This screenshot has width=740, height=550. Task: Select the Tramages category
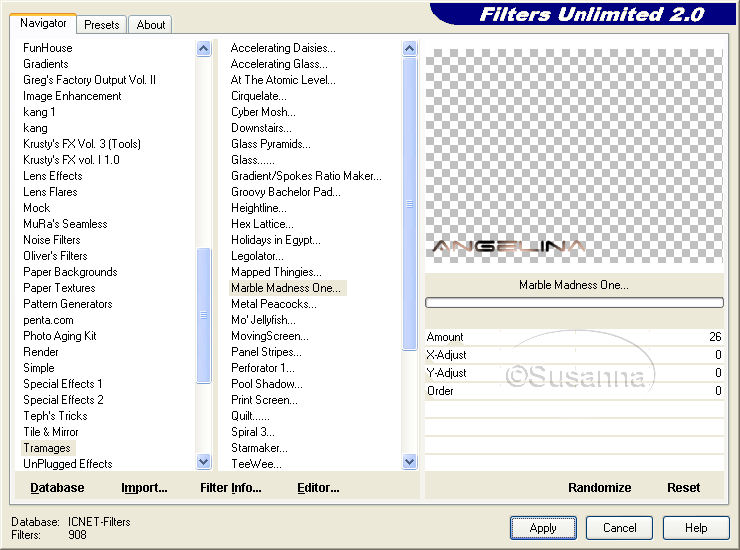click(x=47, y=448)
